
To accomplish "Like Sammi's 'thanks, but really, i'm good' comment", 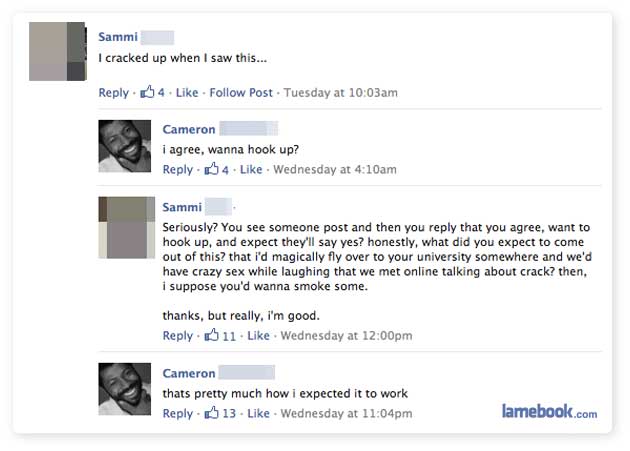I will pyautogui.click(x=258, y=336).
